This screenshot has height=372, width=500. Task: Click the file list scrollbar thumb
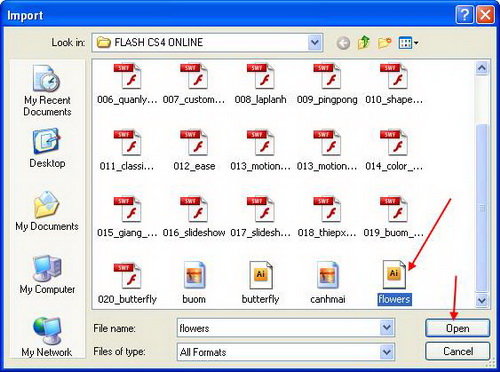click(x=482, y=208)
